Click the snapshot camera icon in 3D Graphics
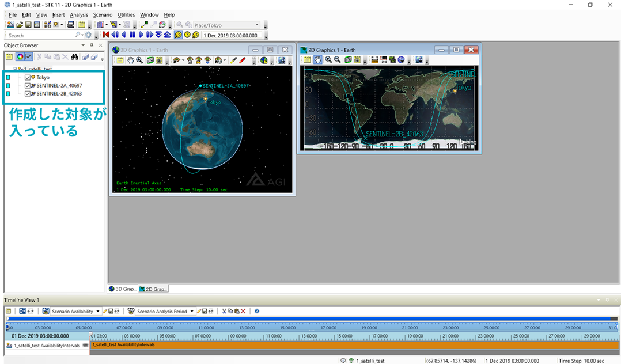Image resolution: width=621 pixels, height=364 pixels. click(150, 60)
